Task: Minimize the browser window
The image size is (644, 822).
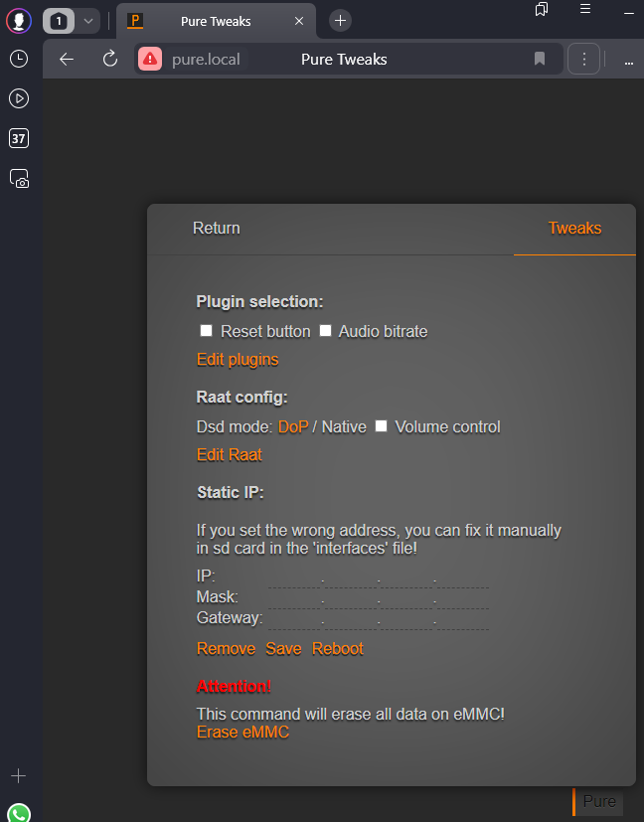Action: pyautogui.click(x=629, y=13)
